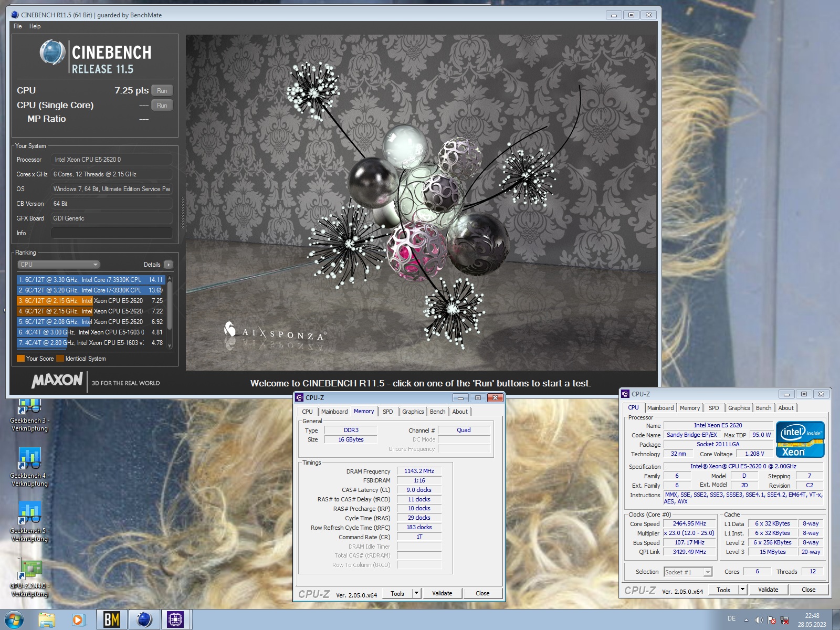Click the DE language indicator
The height and width of the screenshot is (630, 840).
coord(731,619)
